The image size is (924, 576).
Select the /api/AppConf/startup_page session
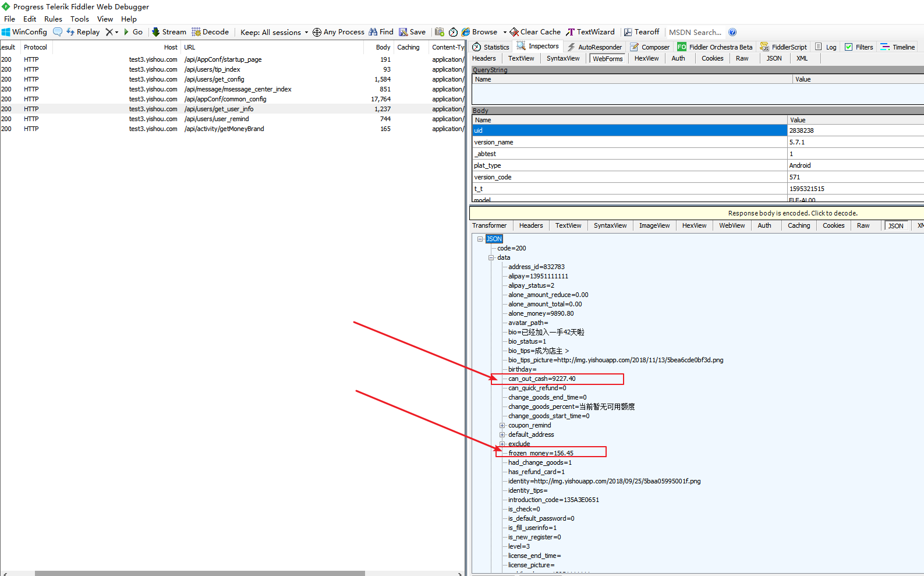(232, 59)
